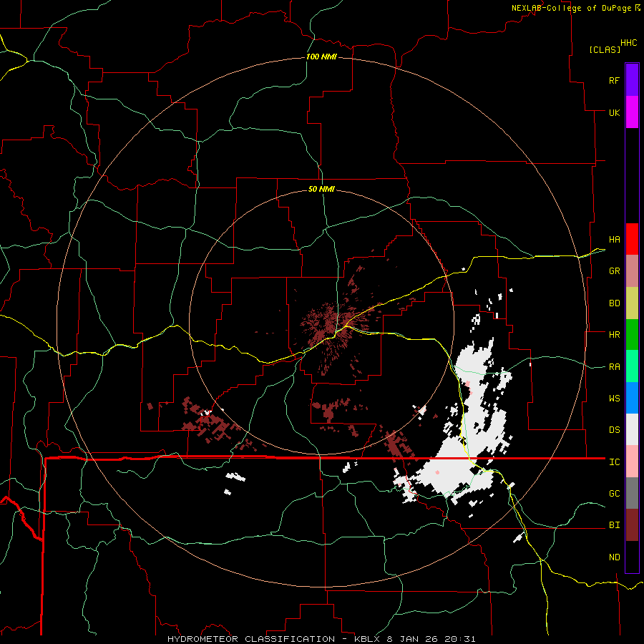This screenshot has width=644, height=644.
Task: Click the HR legend label
Action: click(614, 335)
